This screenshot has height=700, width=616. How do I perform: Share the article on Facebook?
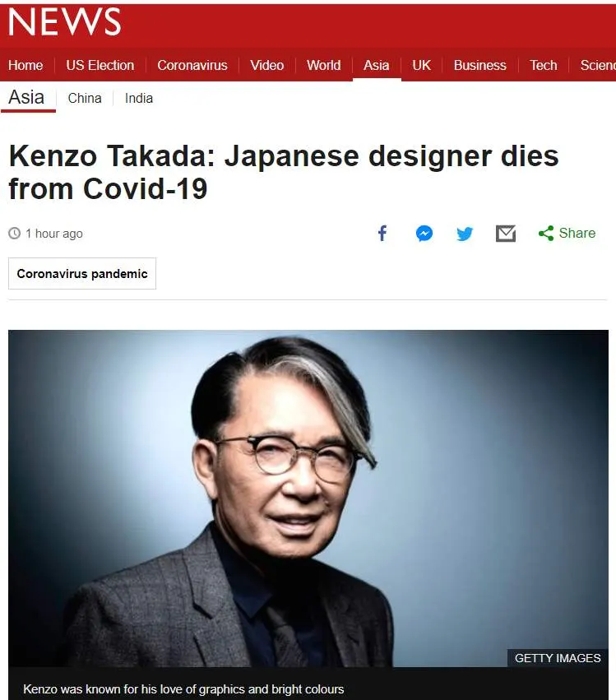[x=382, y=233]
